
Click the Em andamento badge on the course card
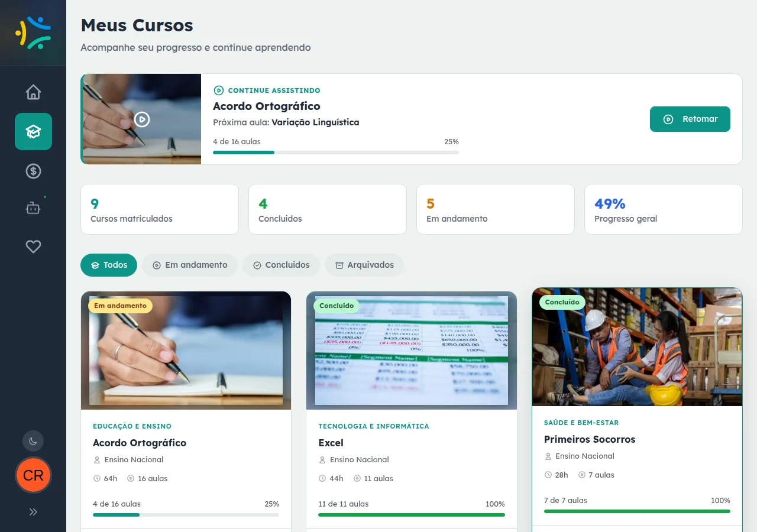[x=120, y=306]
